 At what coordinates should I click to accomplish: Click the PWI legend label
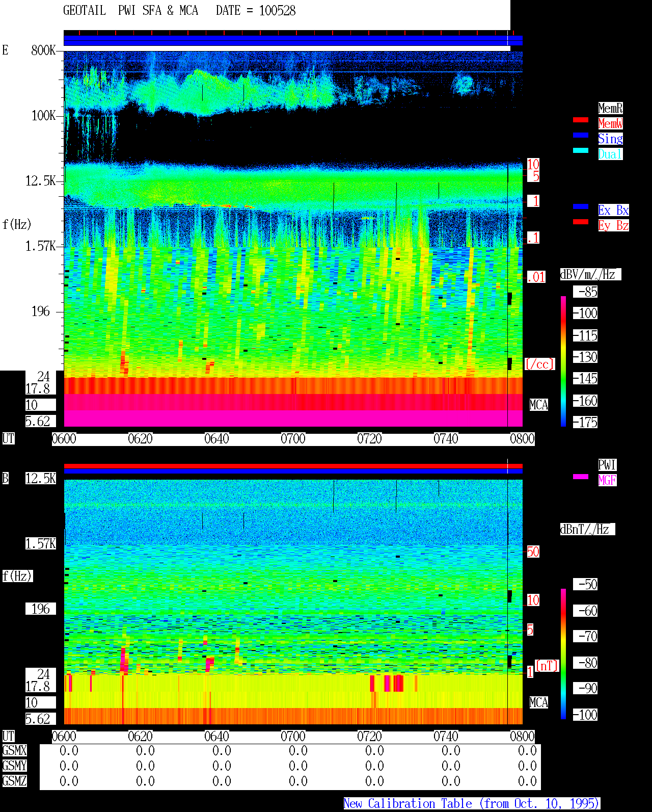tap(607, 465)
